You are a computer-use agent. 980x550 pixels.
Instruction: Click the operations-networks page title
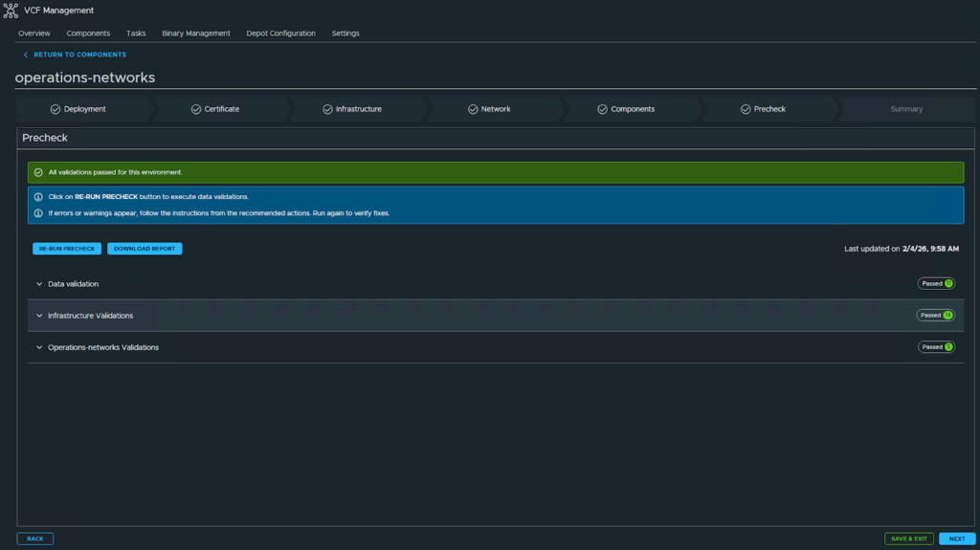pyautogui.click(x=85, y=77)
